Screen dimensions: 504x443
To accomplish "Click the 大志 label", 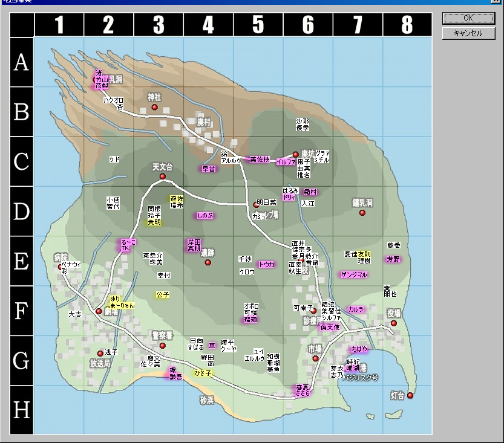I will click(75, 314).
